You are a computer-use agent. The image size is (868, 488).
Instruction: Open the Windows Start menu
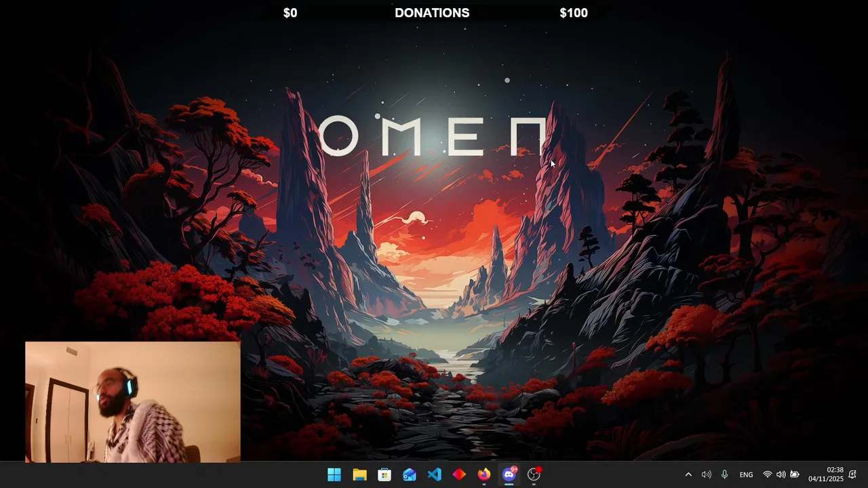click(334, 474)
